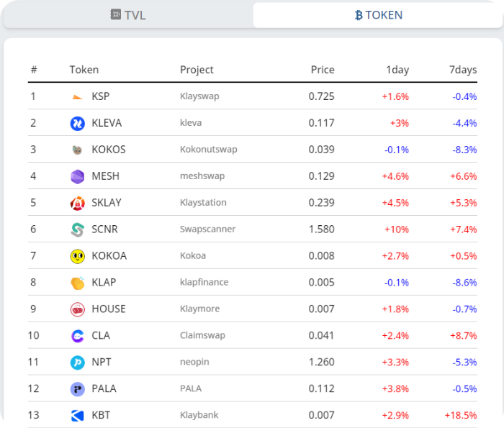Select the KLEVA token name

[107, 123]
